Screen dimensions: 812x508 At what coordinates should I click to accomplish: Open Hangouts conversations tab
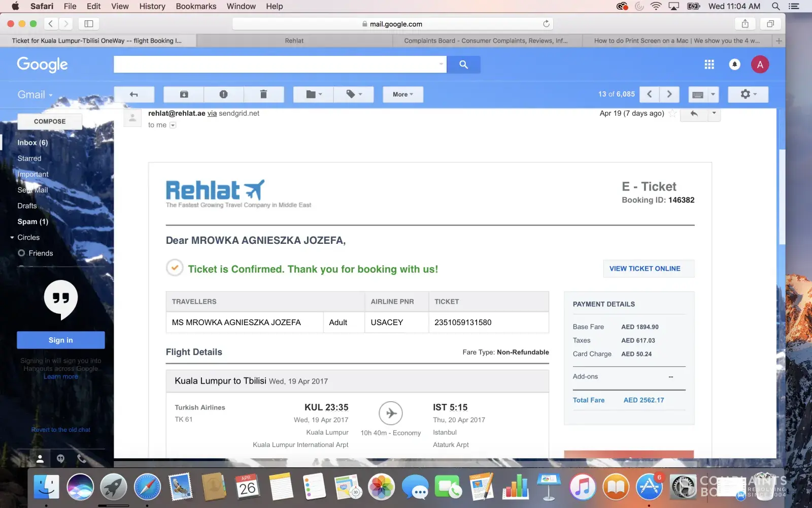coord(61,459)
